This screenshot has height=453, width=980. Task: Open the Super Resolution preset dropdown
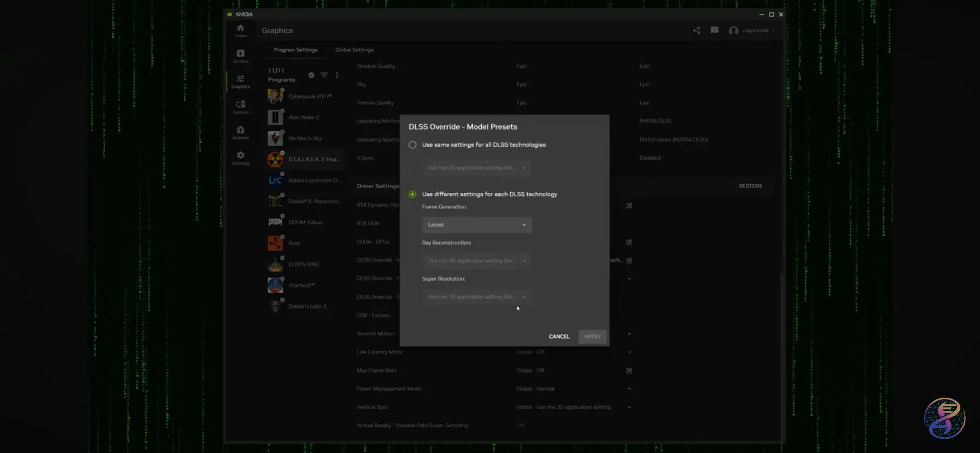coord(477,297)
